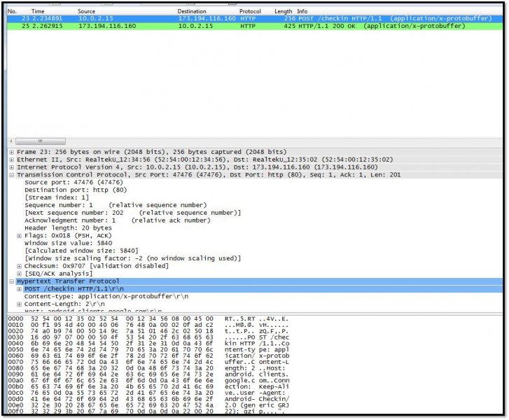This screenshot has width=509, height=420.
Task: Select packet 25 HTTP/1.1 200 OK row
Action: [x=255, y=26]
